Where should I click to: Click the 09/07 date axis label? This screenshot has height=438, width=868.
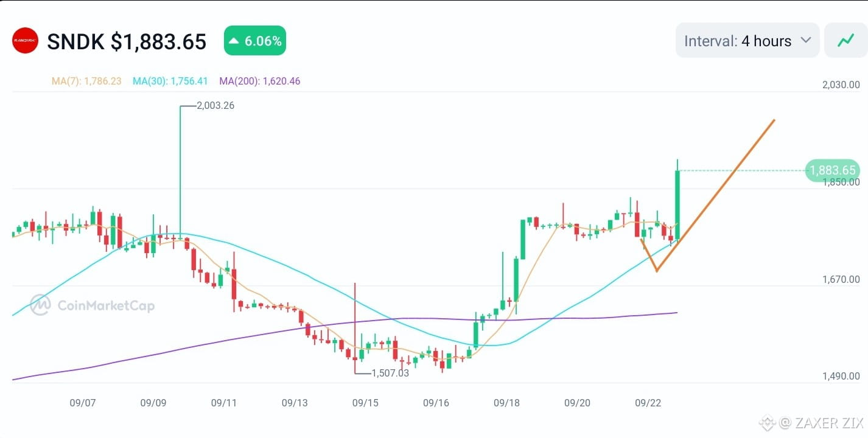pyautogui.click(x=83, y=403)
